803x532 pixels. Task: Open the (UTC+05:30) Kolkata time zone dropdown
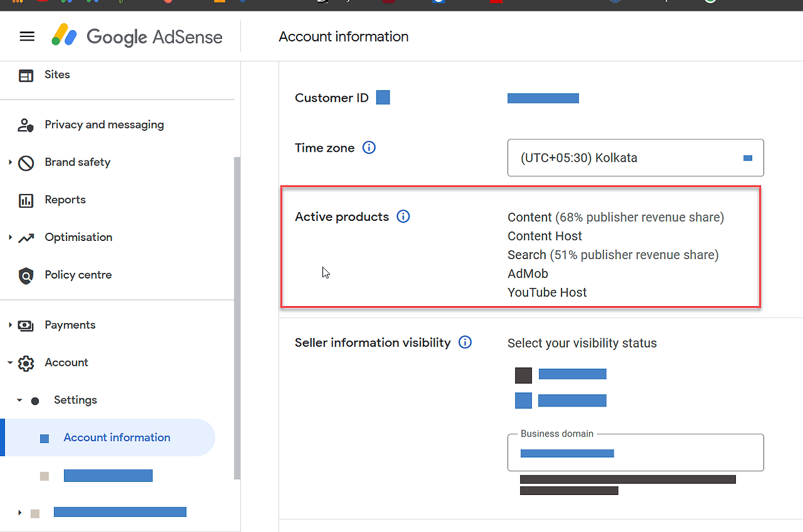635,157
